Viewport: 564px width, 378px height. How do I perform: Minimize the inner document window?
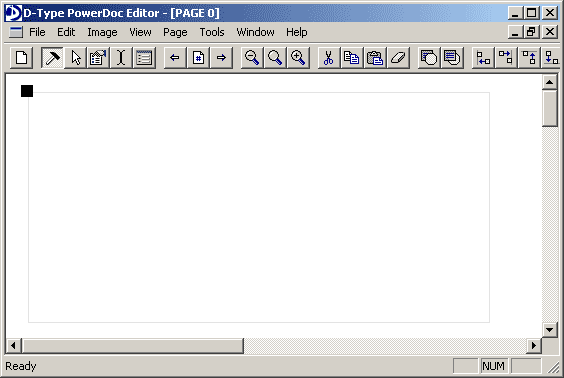(516, 32)
